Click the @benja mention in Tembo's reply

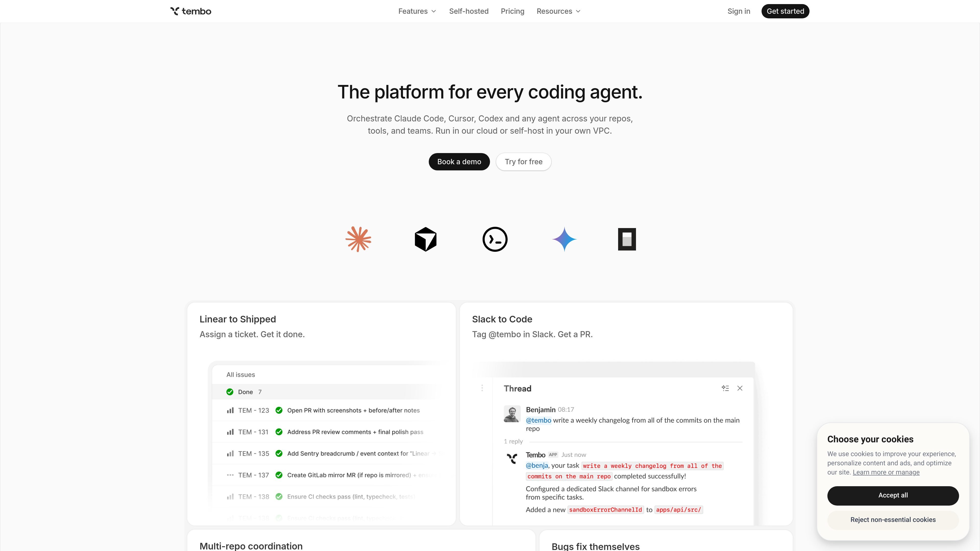pyautogui.click(x=537, y=466)
